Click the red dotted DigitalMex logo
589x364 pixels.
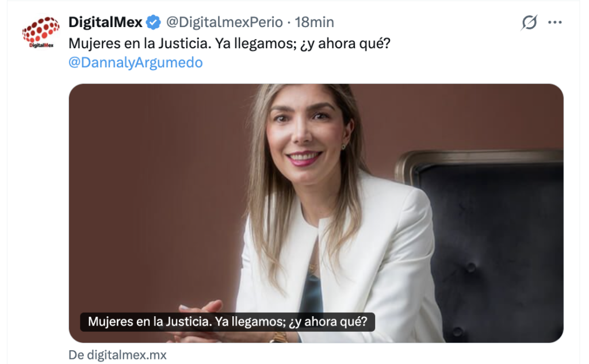click(x=41, y=30)
